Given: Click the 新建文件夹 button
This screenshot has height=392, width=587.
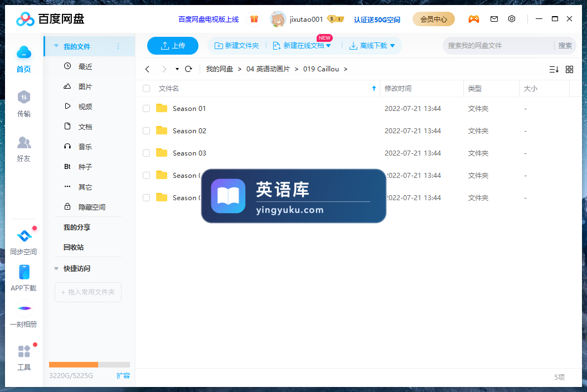Looking at the screenshot, I should point(236,46).
